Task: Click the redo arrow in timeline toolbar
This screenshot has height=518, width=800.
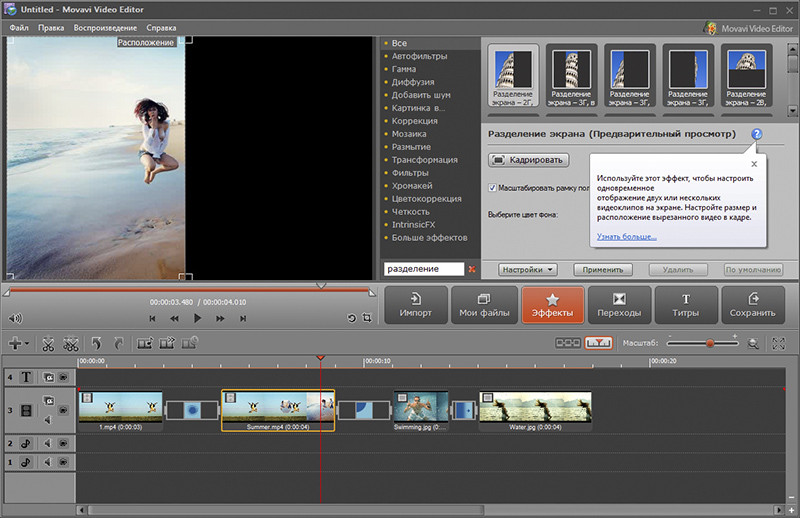Action: pyautogui.click(x=119, y=343)
